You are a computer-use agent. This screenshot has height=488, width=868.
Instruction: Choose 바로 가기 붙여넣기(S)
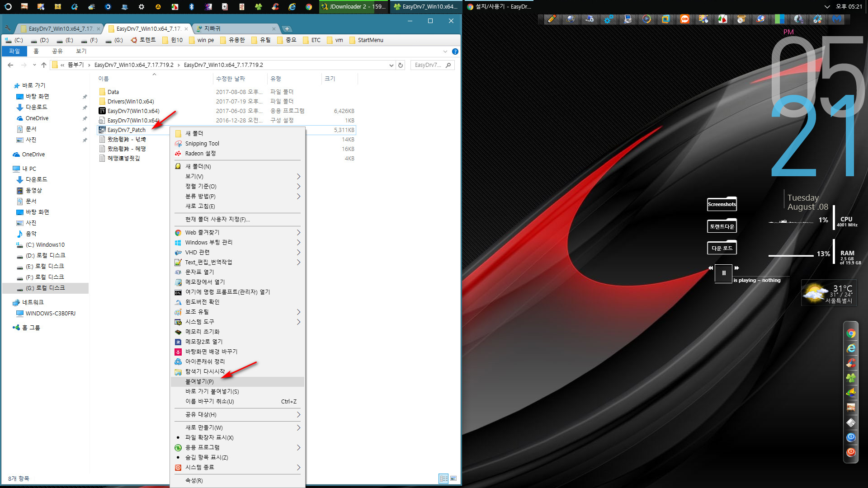coord(237,391)
